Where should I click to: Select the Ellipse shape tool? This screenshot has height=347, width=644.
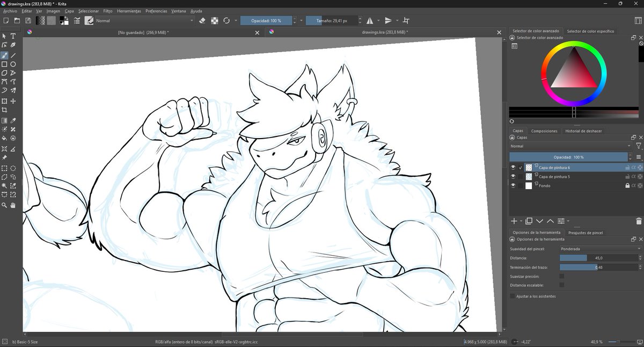click(13, 64)
